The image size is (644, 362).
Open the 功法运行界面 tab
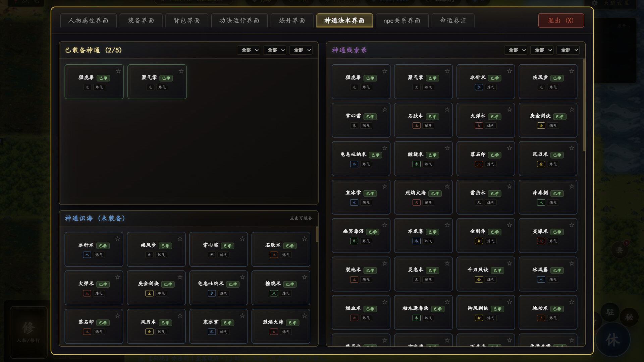click(x=239, y=20)
